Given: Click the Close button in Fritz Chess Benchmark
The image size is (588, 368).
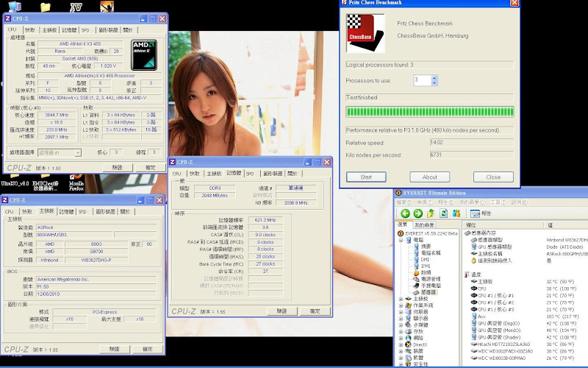Looking at the screenshot, I should [493, 177].
